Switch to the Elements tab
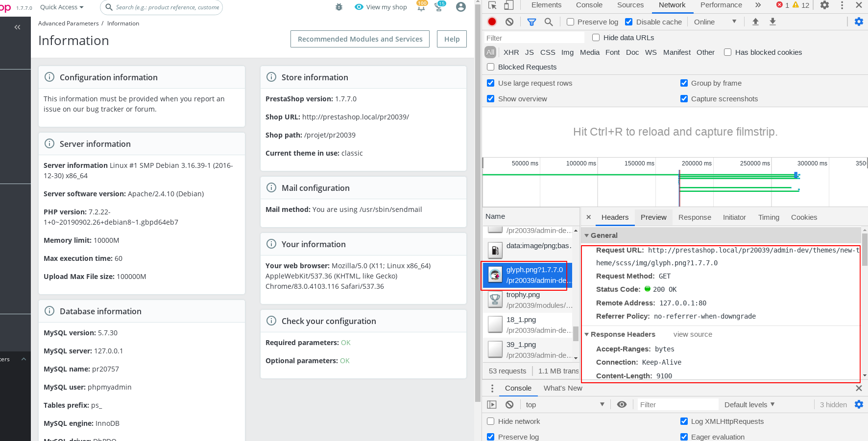 pos(546,5)
